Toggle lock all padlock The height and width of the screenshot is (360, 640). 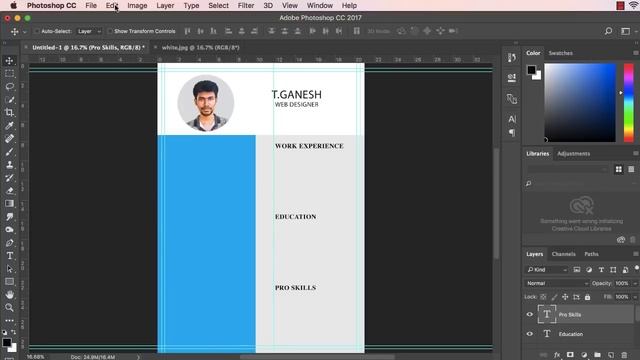(x=587, y=297)
